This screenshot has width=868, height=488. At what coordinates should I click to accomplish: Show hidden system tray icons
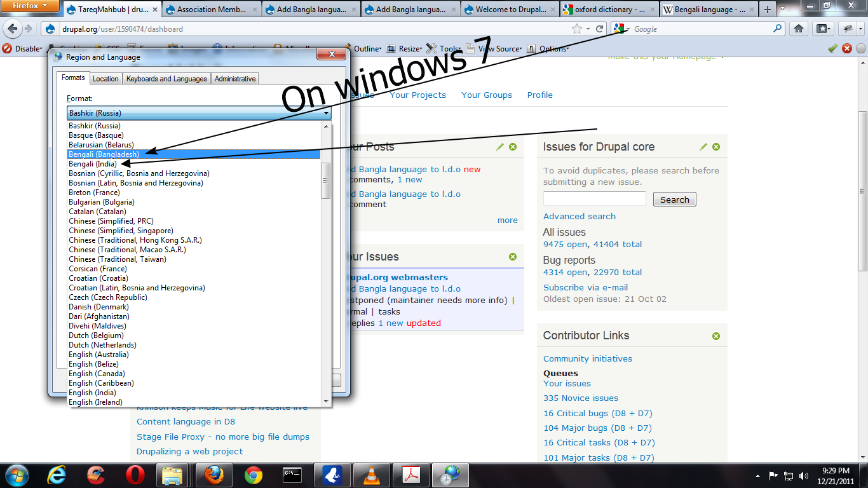[x=757, y=475]
